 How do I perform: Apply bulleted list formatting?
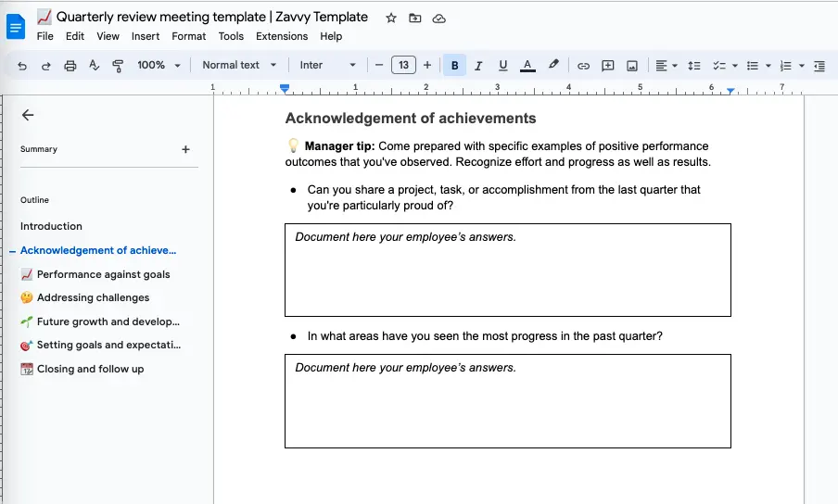[753, 66]
